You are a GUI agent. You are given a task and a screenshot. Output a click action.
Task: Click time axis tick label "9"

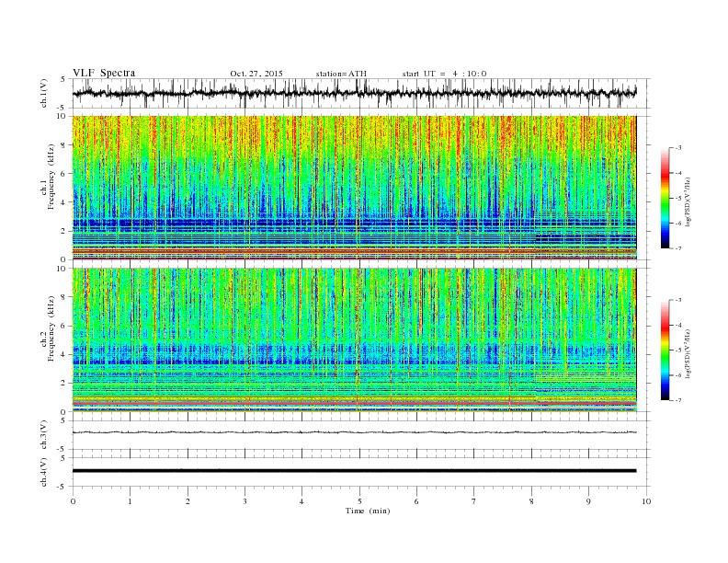click(588, 501)
